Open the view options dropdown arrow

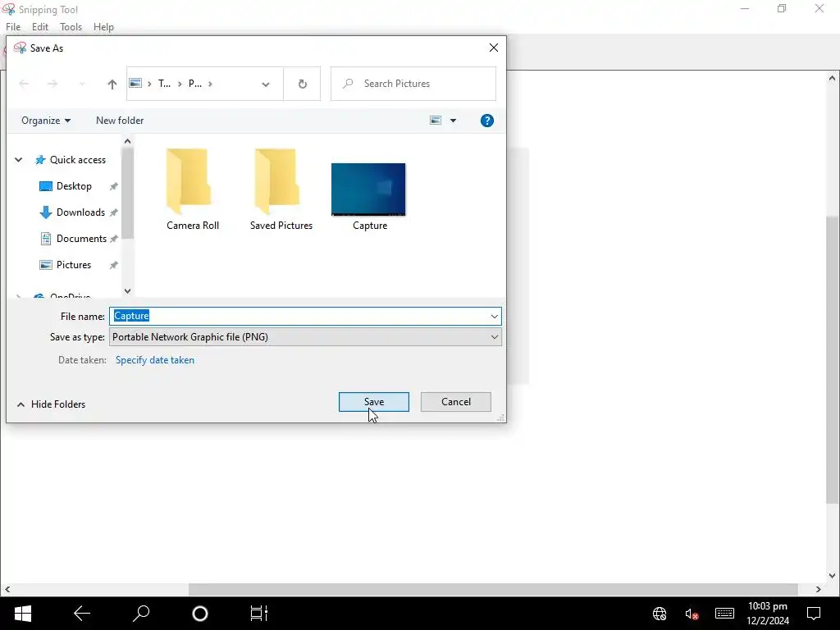(x=453, y=121)
